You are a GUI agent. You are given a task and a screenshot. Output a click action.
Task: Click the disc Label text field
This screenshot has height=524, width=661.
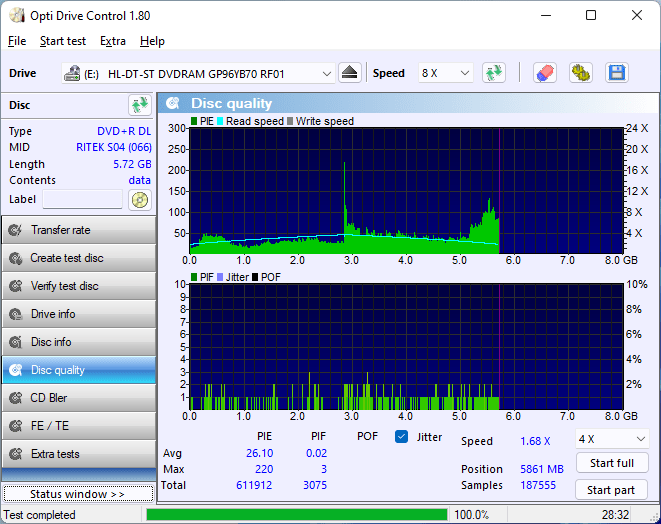[82, 199]
